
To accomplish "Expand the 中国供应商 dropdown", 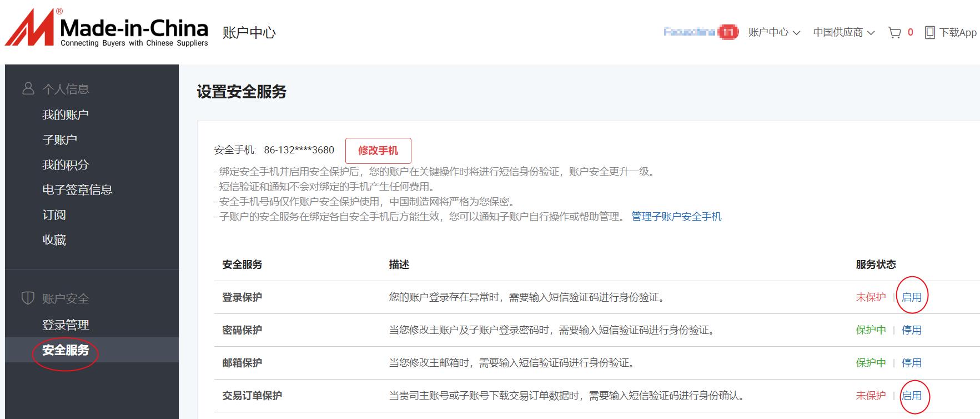I will pos(844,32).
